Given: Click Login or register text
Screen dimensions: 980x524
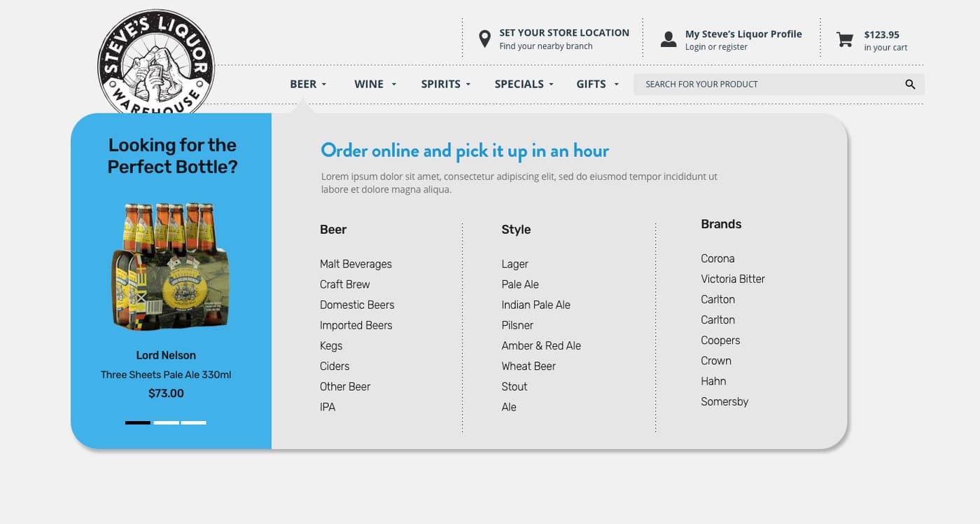Looking at the screenshot, I should (716, 47).
